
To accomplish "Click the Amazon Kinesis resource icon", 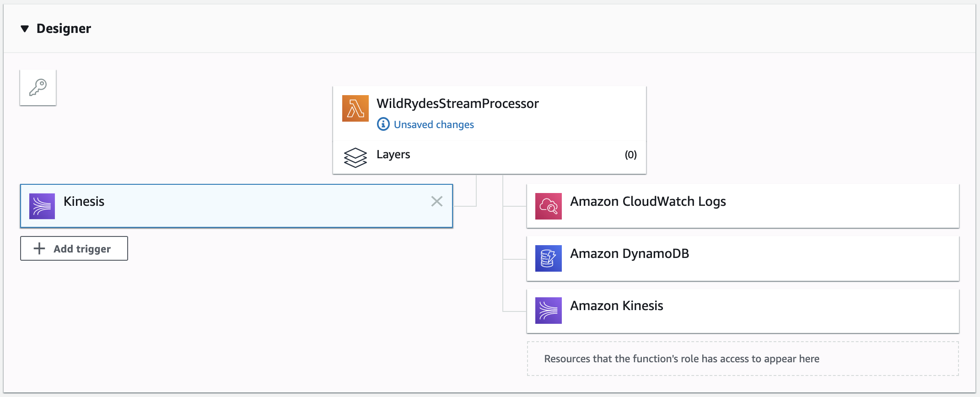I will click(x=549, y=311).
